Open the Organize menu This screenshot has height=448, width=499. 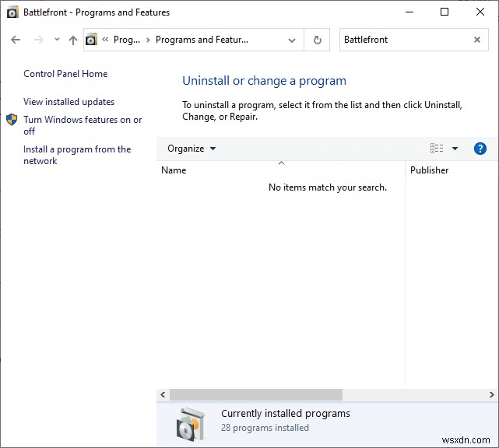pos(192,149)
